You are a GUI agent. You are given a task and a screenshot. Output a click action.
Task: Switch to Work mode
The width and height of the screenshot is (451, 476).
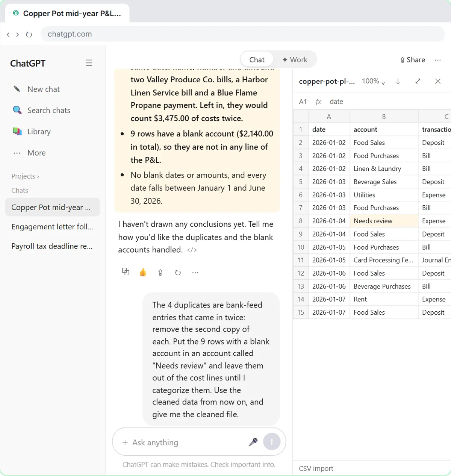(295, 60)
